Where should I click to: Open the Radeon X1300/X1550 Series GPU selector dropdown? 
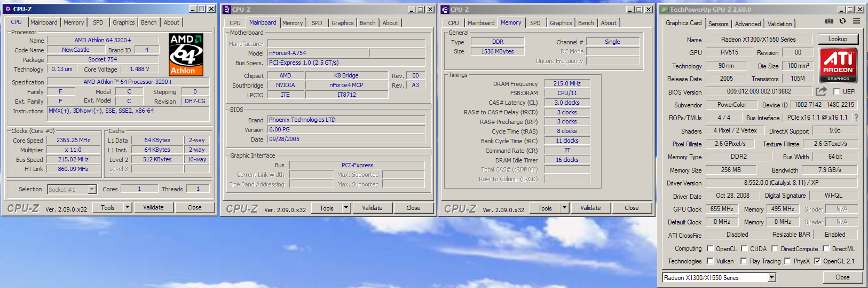coord(771,278)
